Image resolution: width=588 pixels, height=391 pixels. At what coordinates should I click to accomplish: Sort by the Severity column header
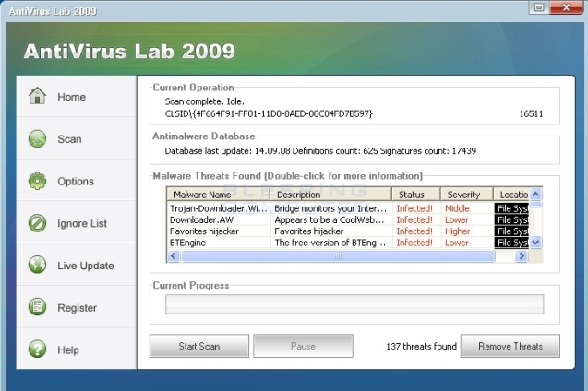coord(467,195)
